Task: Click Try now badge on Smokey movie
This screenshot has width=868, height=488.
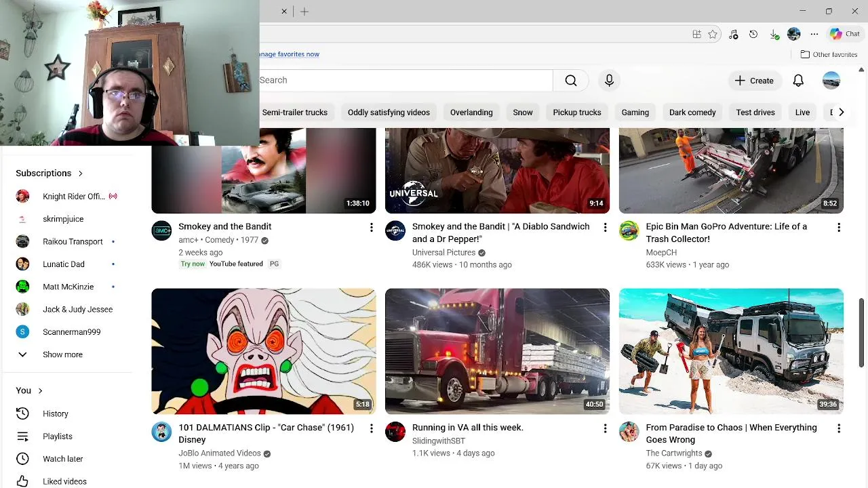Action: pyautogui.click(x=193, y=264)
